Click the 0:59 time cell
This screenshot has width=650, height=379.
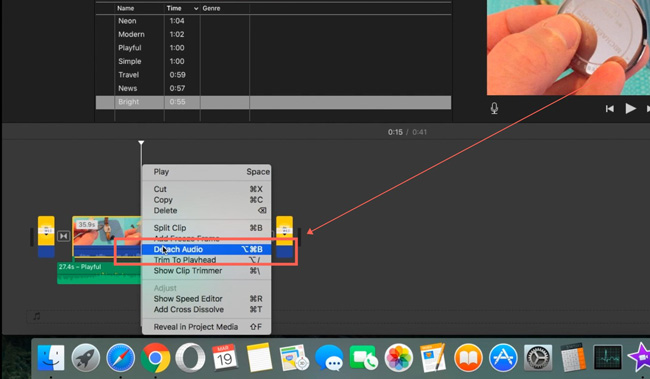(x=177, y=75)
